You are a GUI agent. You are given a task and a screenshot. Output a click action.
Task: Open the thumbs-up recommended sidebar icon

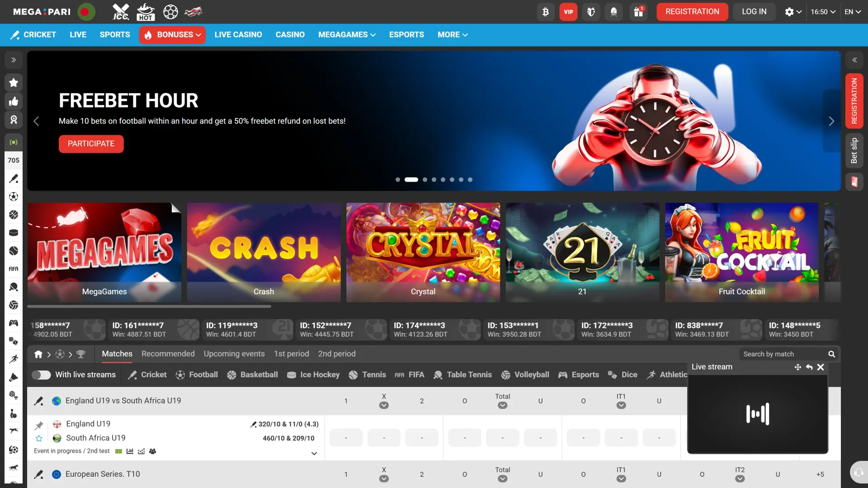pos(14,101)
